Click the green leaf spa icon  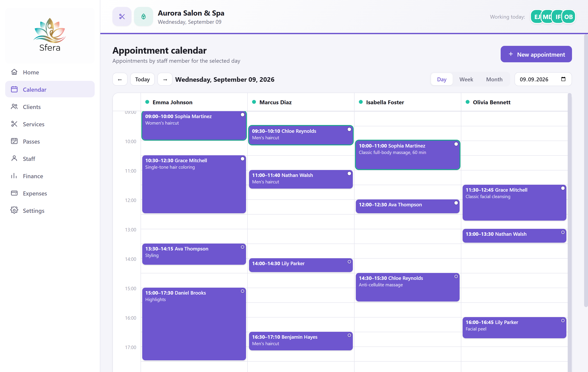coord(144,16)
